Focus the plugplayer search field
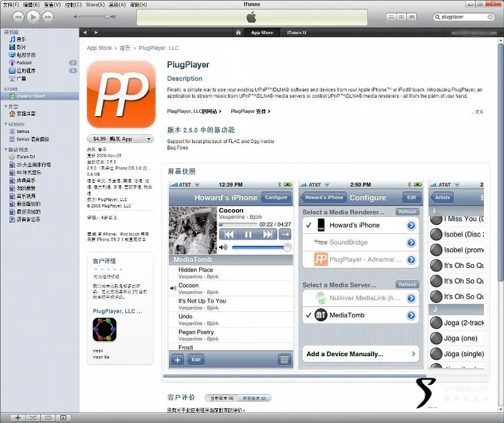The height and width of the screenshot is (423, 504). (463, 17)
